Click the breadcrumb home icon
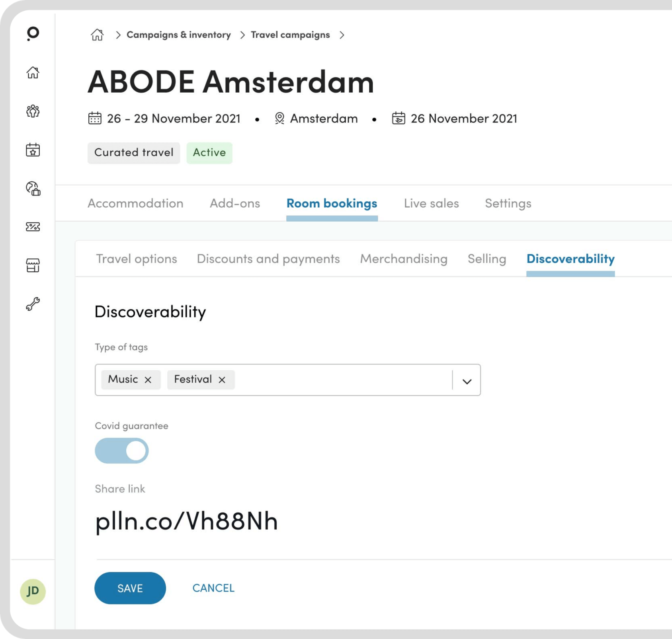Screen dimensions: 672x639 point(97,35)
